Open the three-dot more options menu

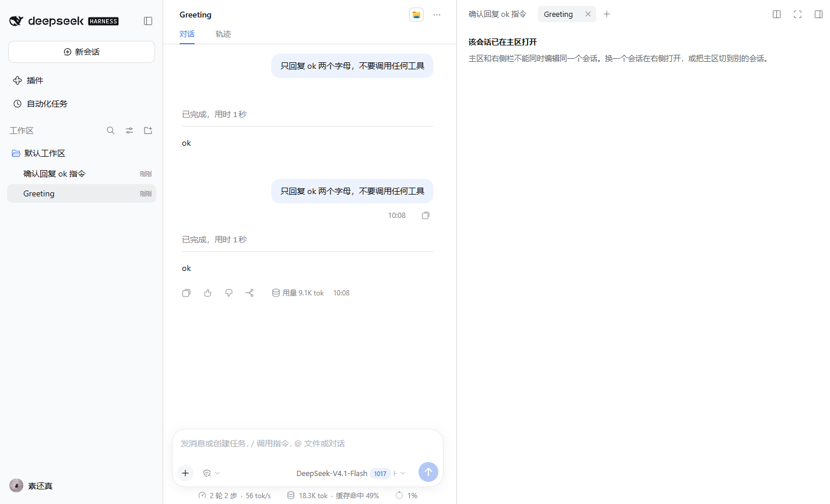pos(437,15)
